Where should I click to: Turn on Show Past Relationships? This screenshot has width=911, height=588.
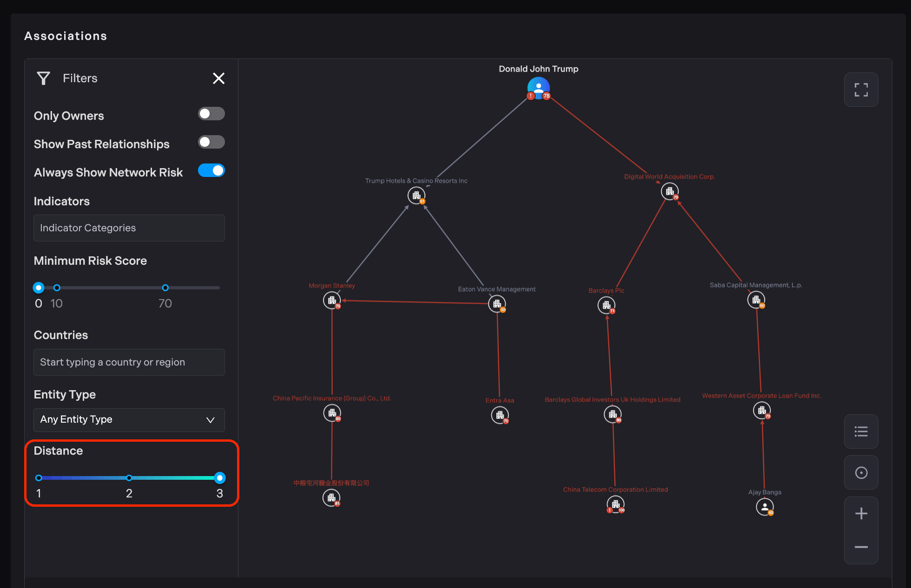(211, 142)
